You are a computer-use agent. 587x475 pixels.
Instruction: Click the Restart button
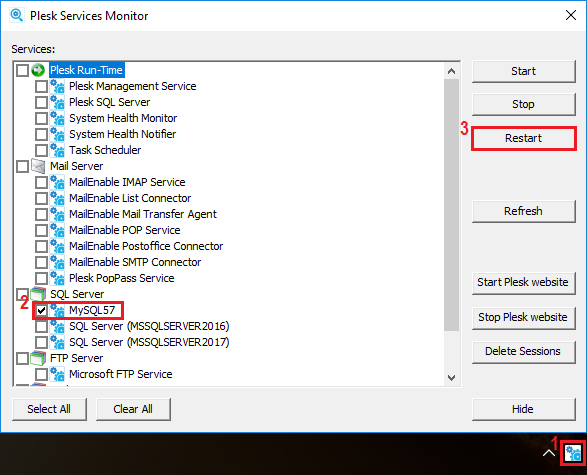pos(523,138)
